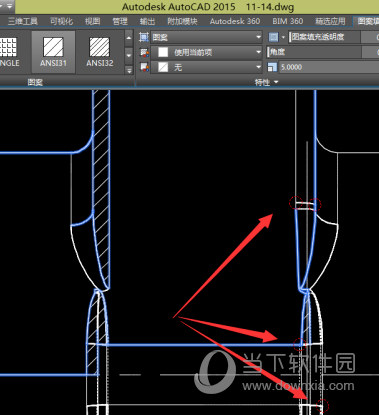Open the Autodesk 360 tab

pyautogui.click(x=235, y=22)
